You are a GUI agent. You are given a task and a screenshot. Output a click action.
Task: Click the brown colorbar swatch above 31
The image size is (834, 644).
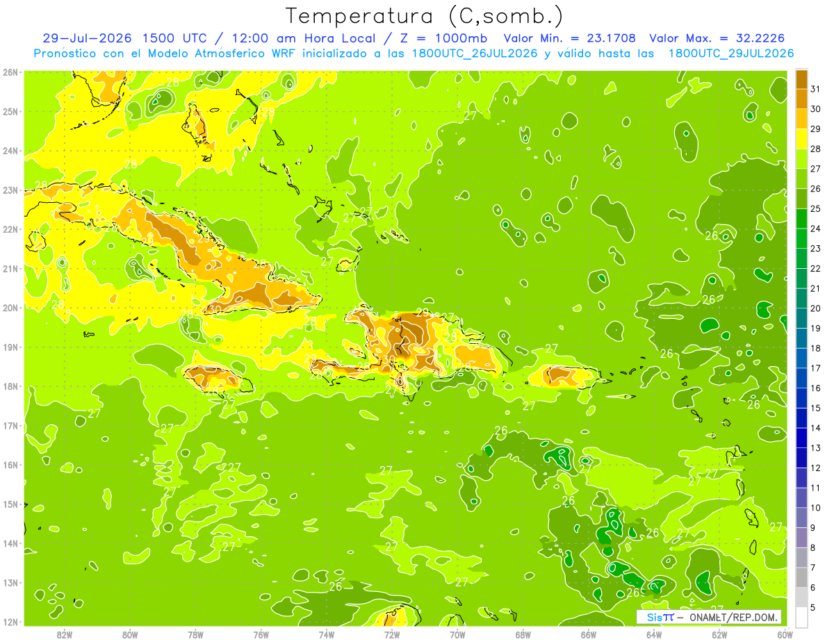point(801,79)
